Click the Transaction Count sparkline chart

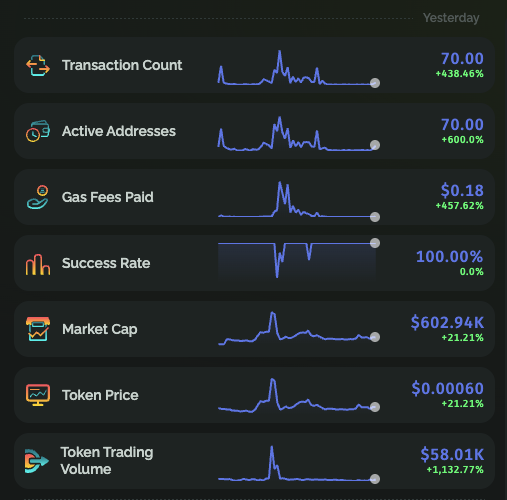[x=299, y=68]
